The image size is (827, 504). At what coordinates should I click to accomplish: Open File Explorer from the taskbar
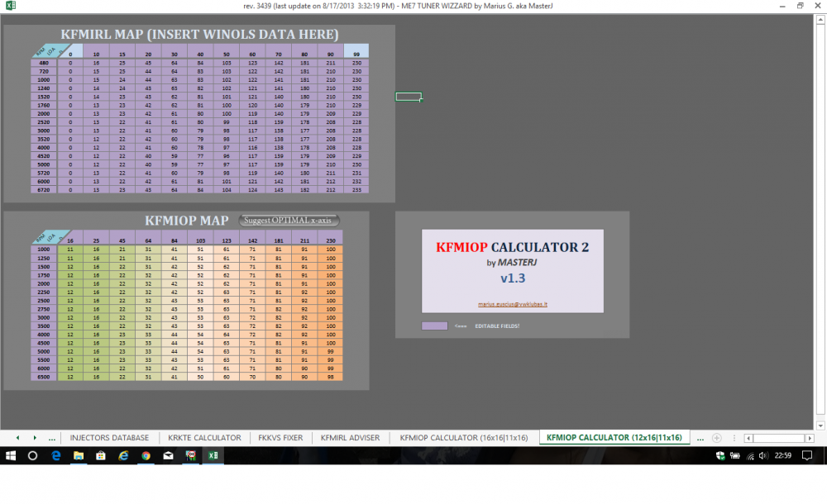pos(79,455)
